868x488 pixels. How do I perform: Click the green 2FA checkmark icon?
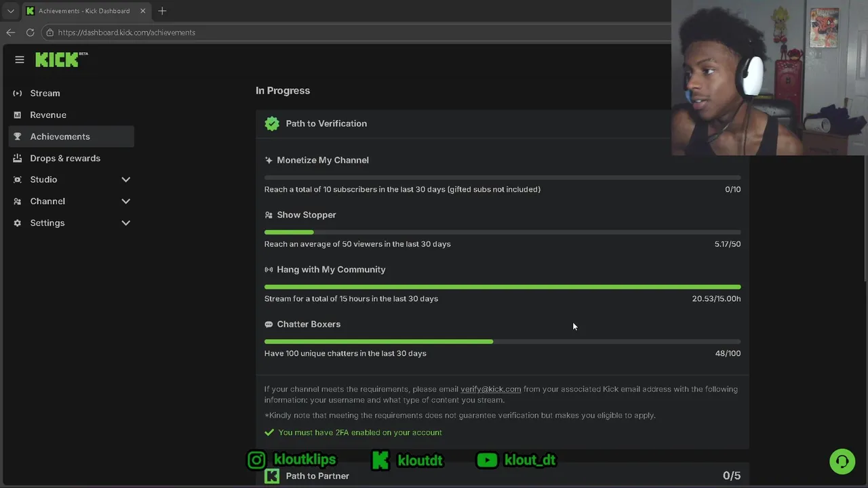tap(269, 432)
